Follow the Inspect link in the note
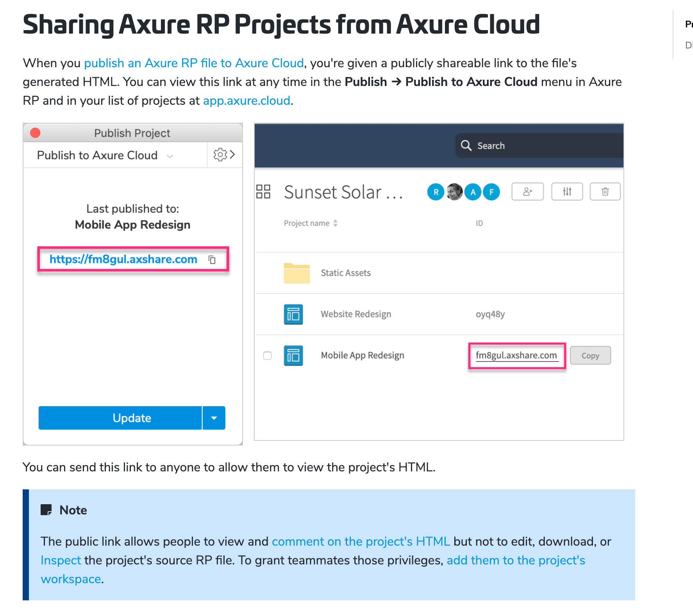The width and height of the screenshot is (693, 616). (x=61, y=560)
